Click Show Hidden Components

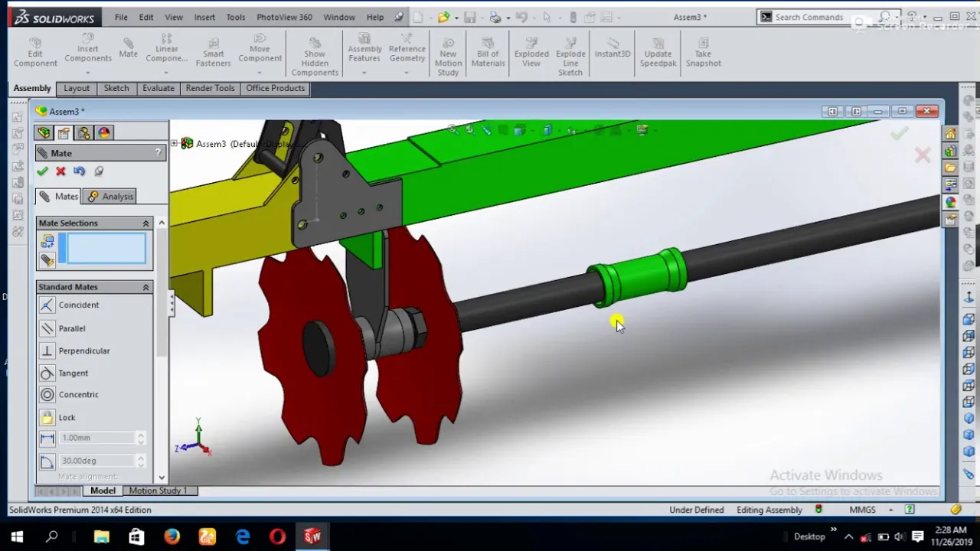[315, 57]
